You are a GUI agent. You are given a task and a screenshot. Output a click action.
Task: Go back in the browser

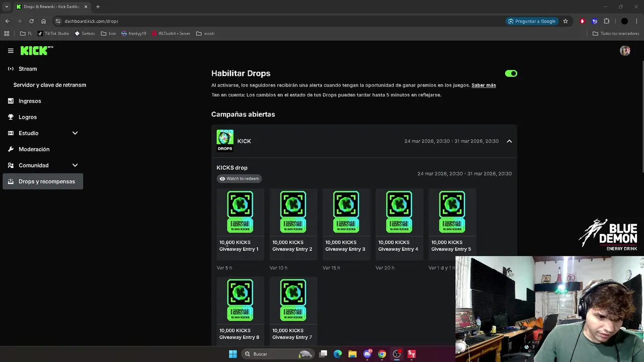(x=7, y=21)
